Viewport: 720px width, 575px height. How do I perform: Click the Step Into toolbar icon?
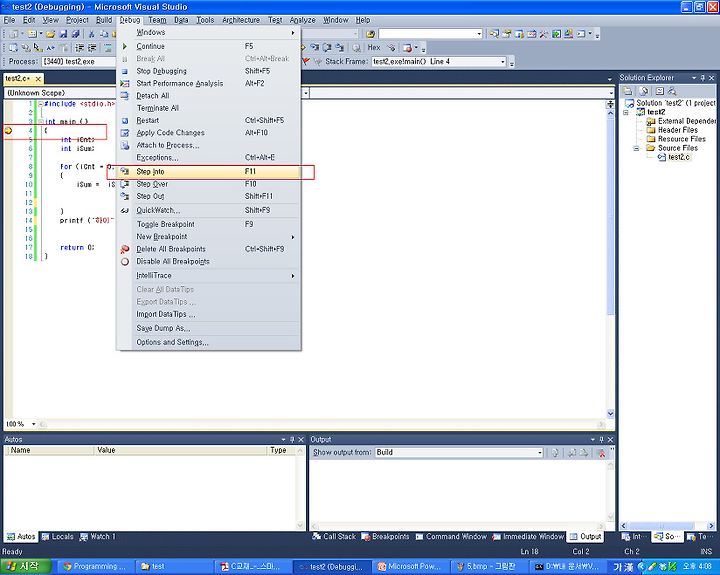click(315, 47)
